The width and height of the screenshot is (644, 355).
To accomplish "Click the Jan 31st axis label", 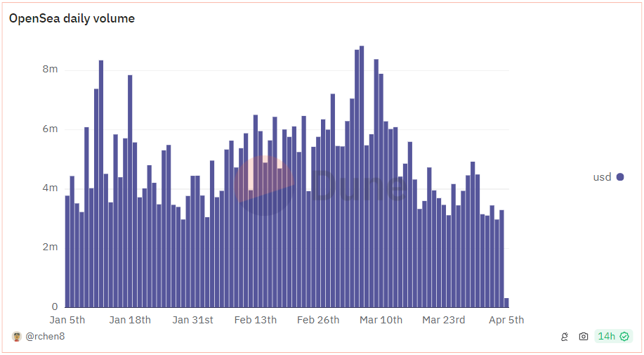I will [x=192, y=320].
